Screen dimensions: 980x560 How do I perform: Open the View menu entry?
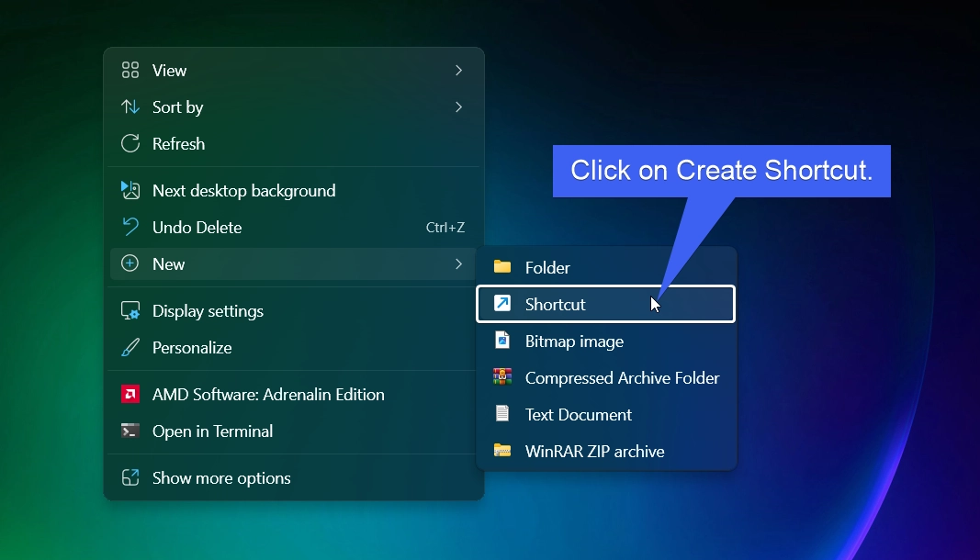pyautogui.click(x=293, y=70)
